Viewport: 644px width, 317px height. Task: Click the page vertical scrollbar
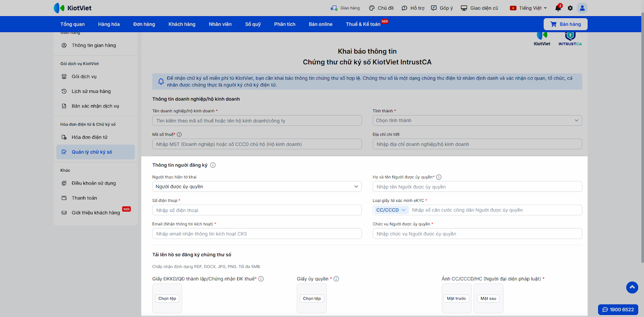click(642, 137)
